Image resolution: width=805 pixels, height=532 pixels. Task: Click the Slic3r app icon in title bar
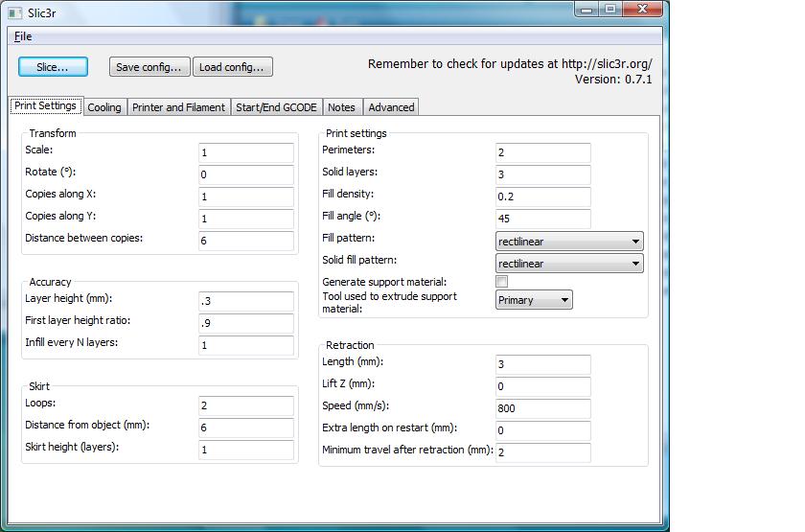14,12
